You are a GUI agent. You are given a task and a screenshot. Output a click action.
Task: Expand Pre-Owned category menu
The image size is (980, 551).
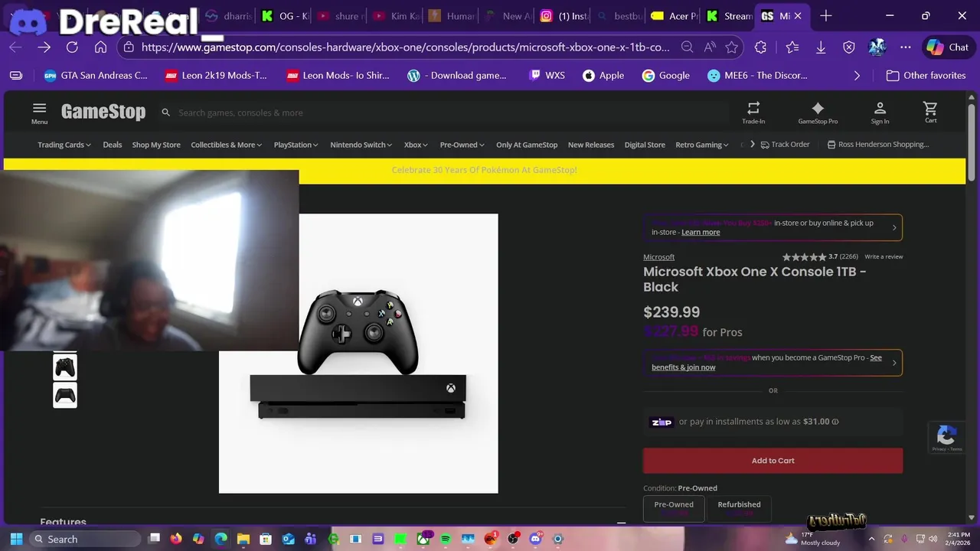[462, 145]
